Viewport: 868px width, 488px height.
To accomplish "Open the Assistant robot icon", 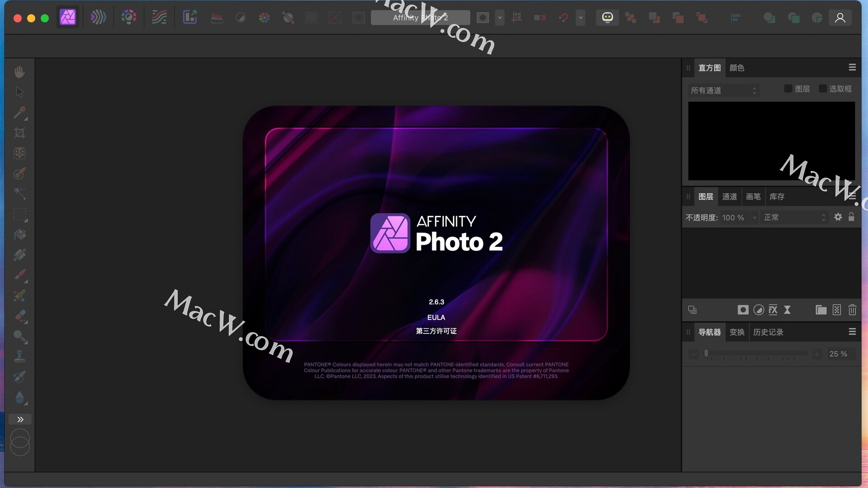I will coord(607,18).
